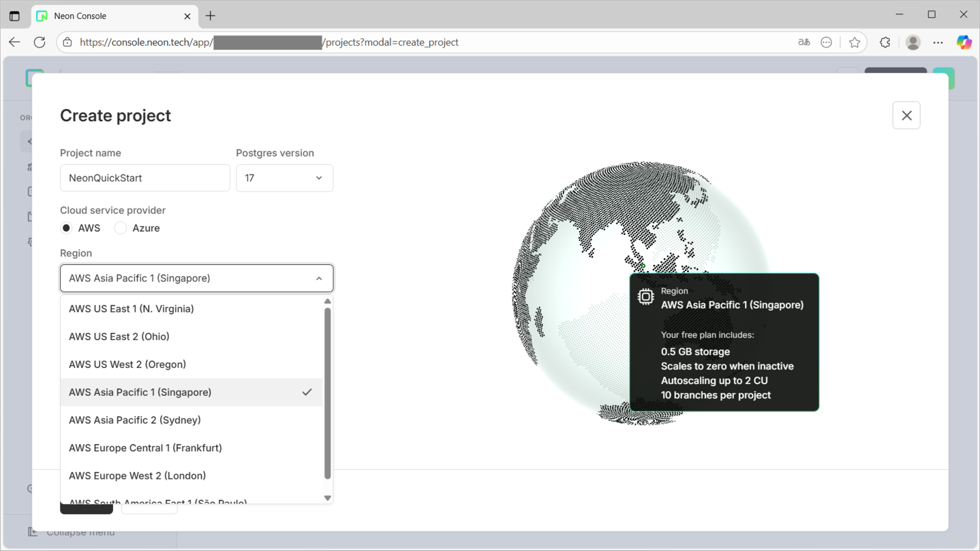The image size is (980, 551).
Task: Pick AWS US West 2 (Oregon) region
Action: tap(127, 365)
